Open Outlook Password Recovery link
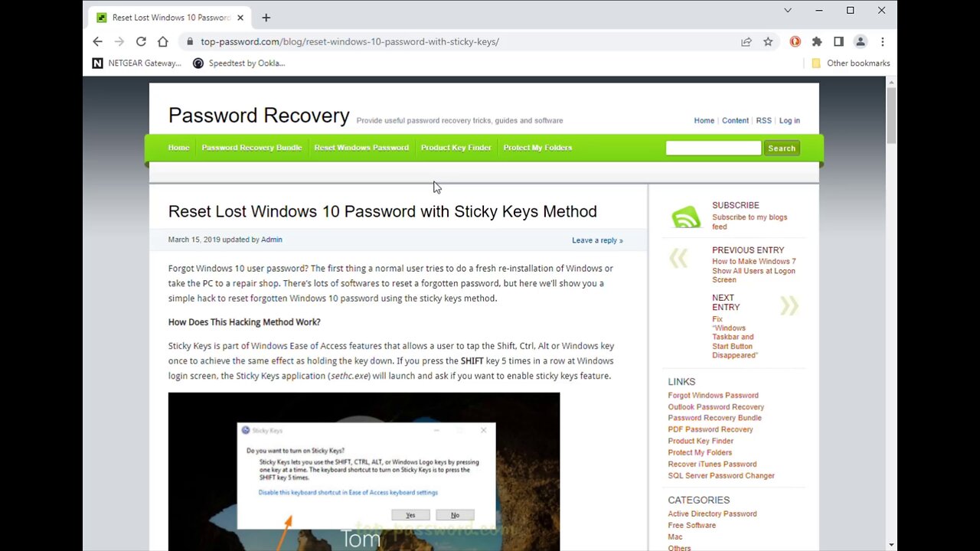Screen dimensions: 980x551 tap(716, 407)
